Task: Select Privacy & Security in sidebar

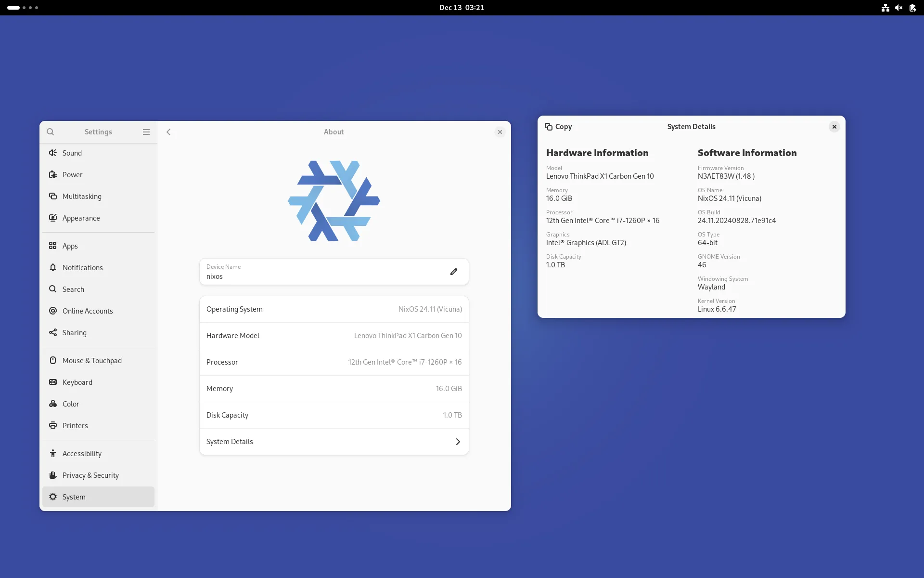Action: click(x=98, y=475)
